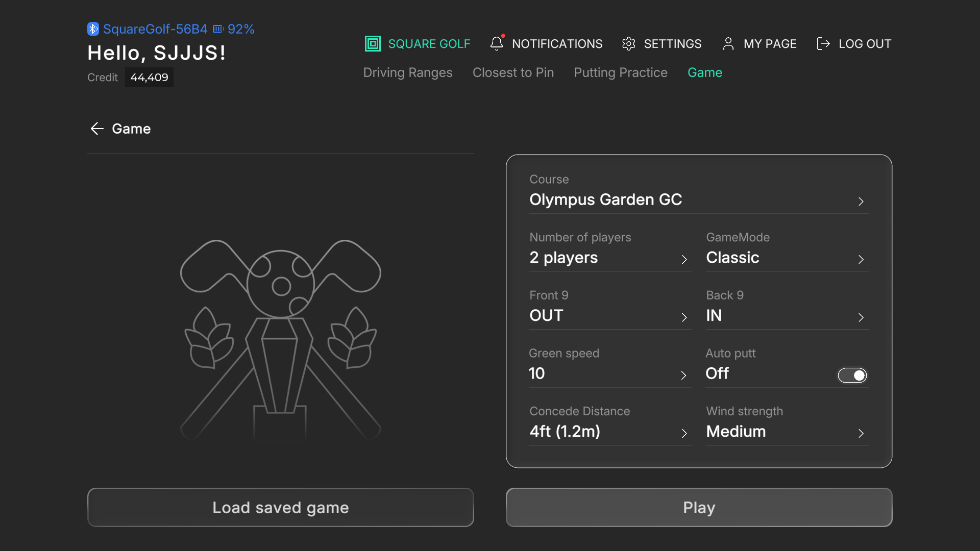
Task: Click the Credit balance 44,409 field
Action: point(149,78)
